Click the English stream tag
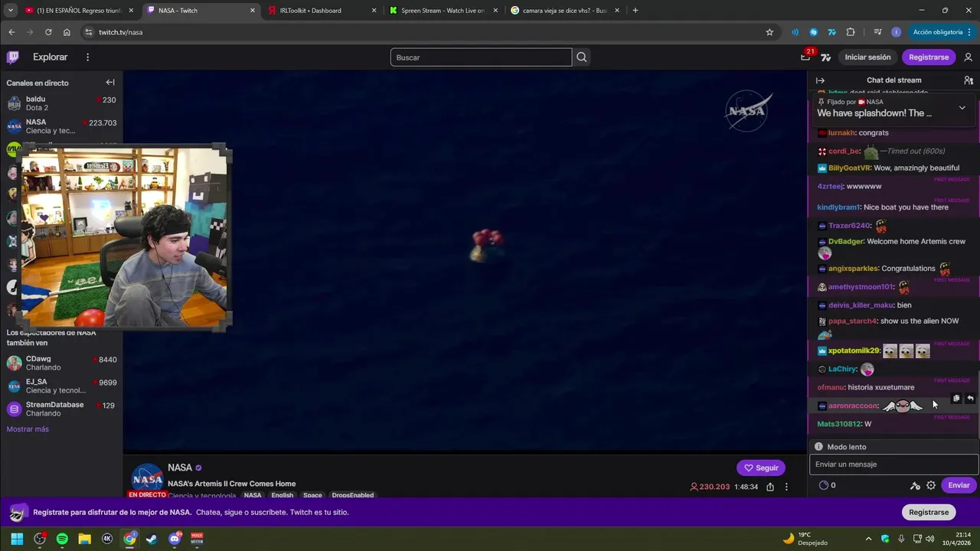Screen dimensions: 980x551 pos(283,496)
